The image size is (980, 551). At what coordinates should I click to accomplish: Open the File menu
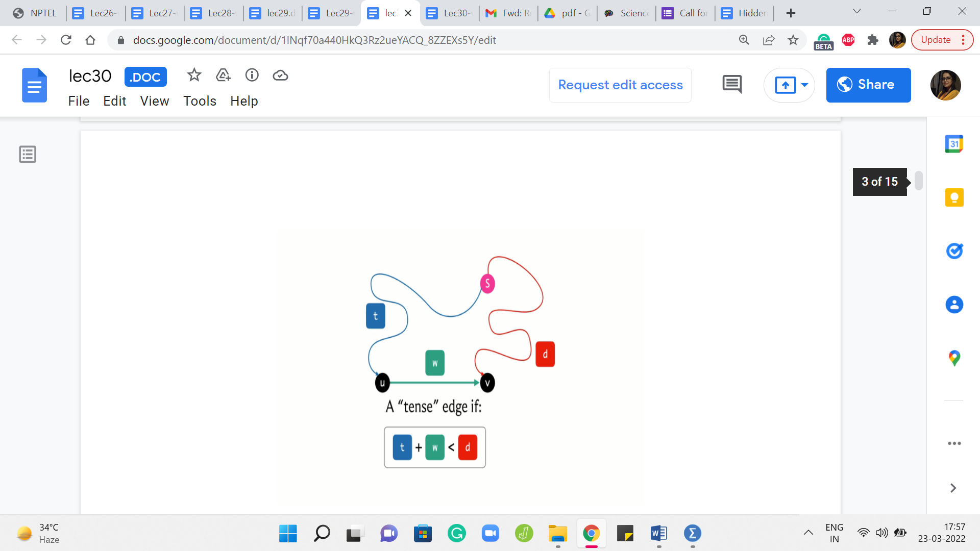pyautogui.click(x=79, y=101)
